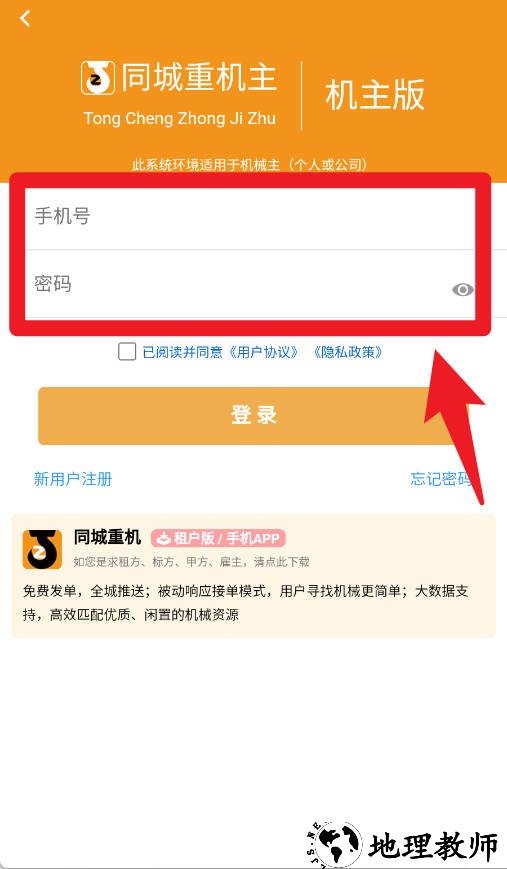The height and width of the screenshot is (869, 507).
Task: Tap the 请点此下载 download prompt text
Action: tap(281, 562)
